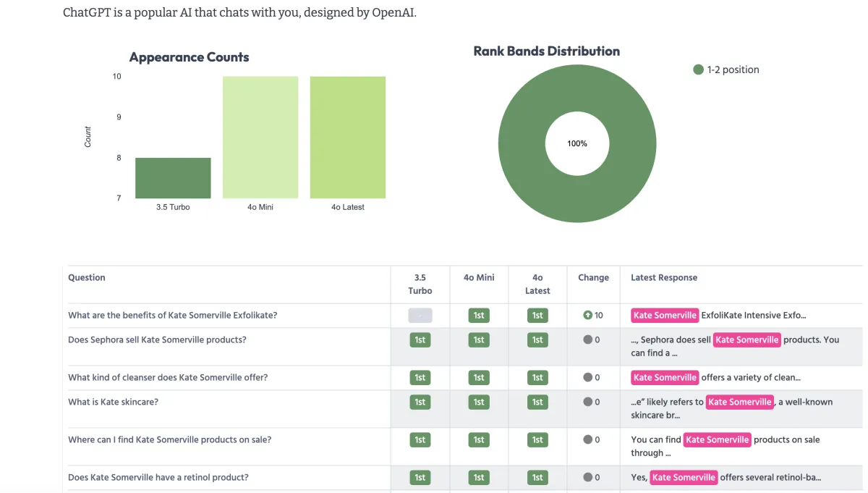Click the "Question" column header
This screenshot has height=493, width=868.
pos(87,277)
